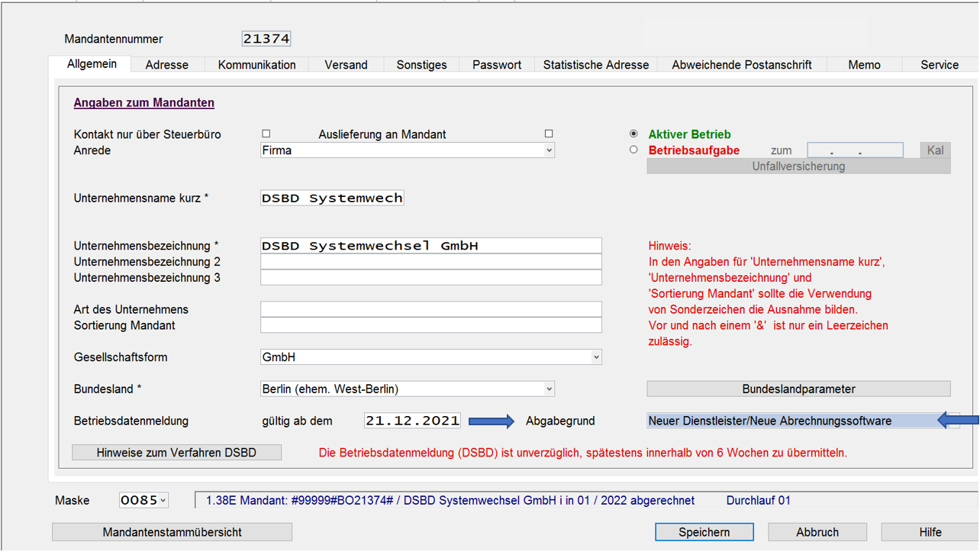Switch to the Adresse tab
The width and height of the screenshot is (980, 552).
click(166, 65)
